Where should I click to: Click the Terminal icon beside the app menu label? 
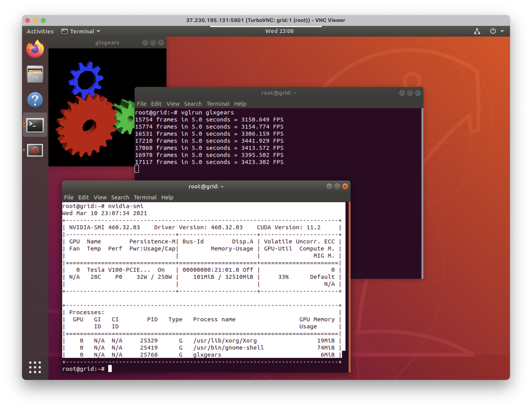(64, 31)
